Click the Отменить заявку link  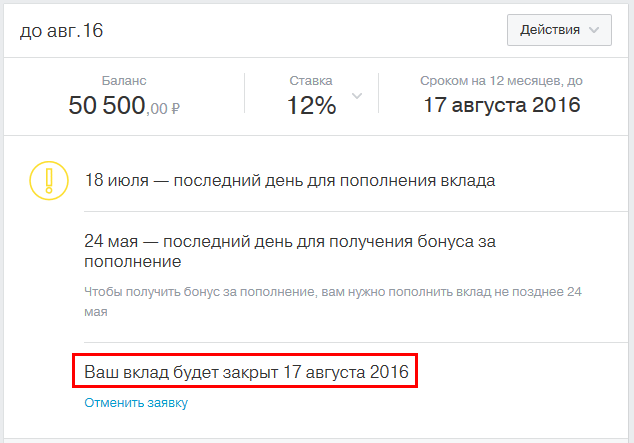pyautogui.click(x=136, y=403)
